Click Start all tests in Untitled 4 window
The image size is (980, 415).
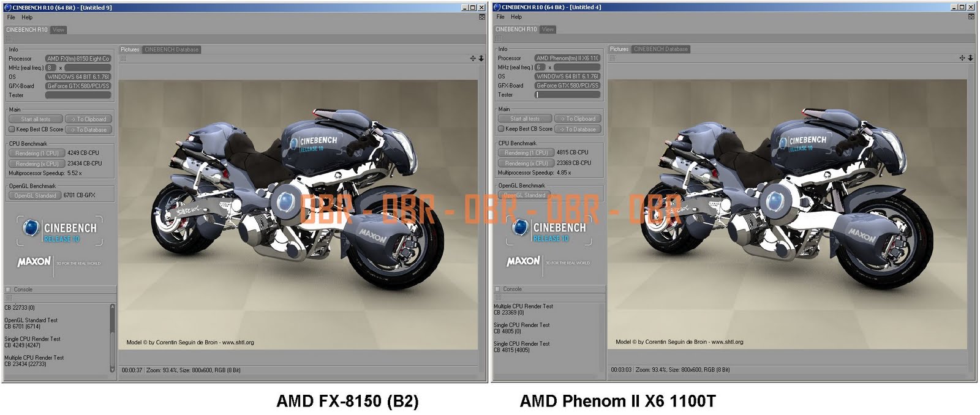(x=525, y=119)
